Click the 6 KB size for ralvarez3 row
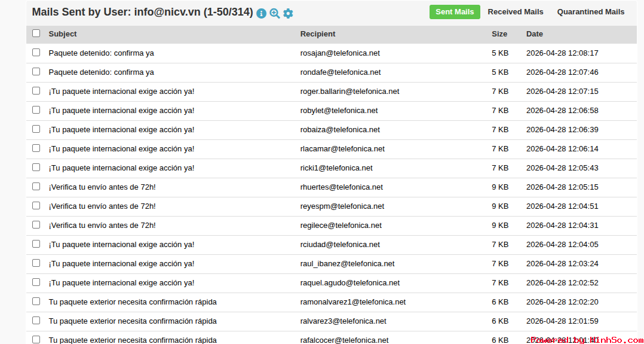644x344 pixels. coord(500,321)
